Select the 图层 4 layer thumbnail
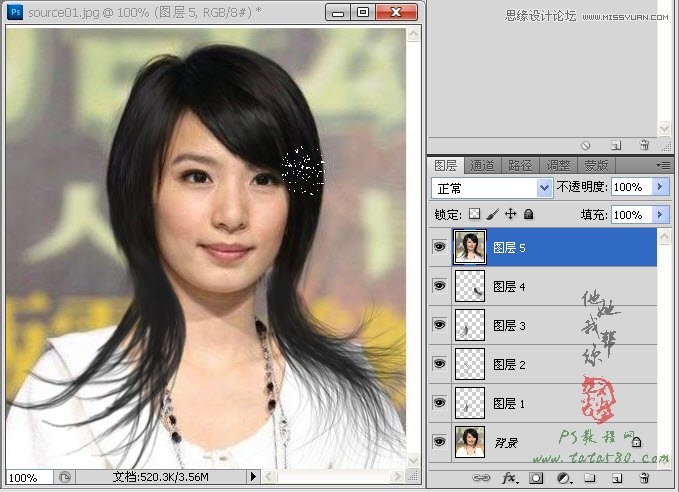The height and width of the screenshot is (492, 679). (469, 286)
